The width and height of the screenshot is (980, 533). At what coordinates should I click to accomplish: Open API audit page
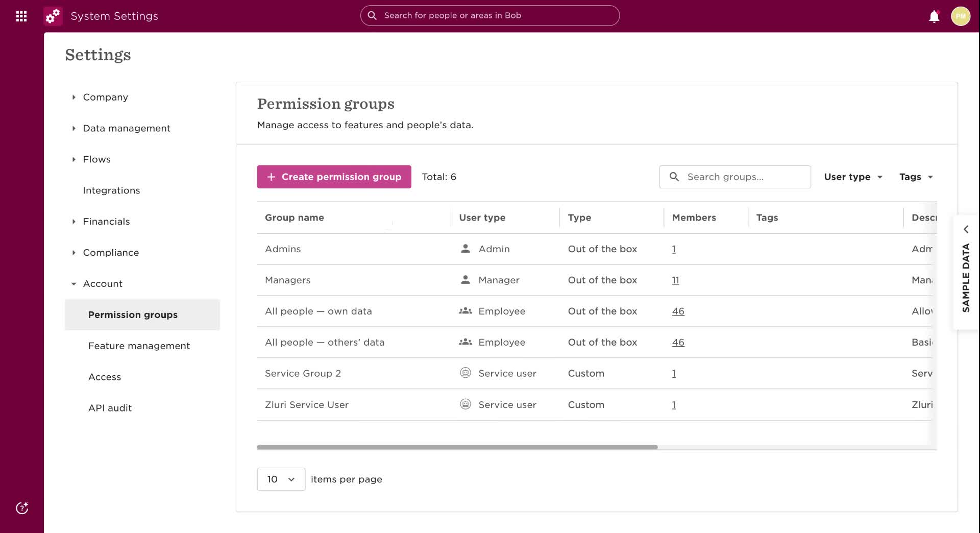110,408
